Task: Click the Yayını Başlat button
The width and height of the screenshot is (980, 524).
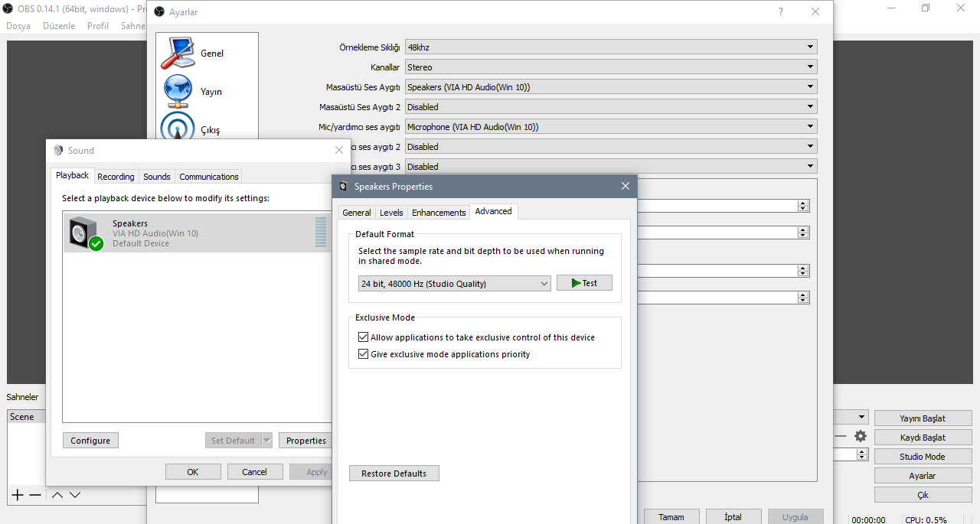Action: (x=923, y=418)
